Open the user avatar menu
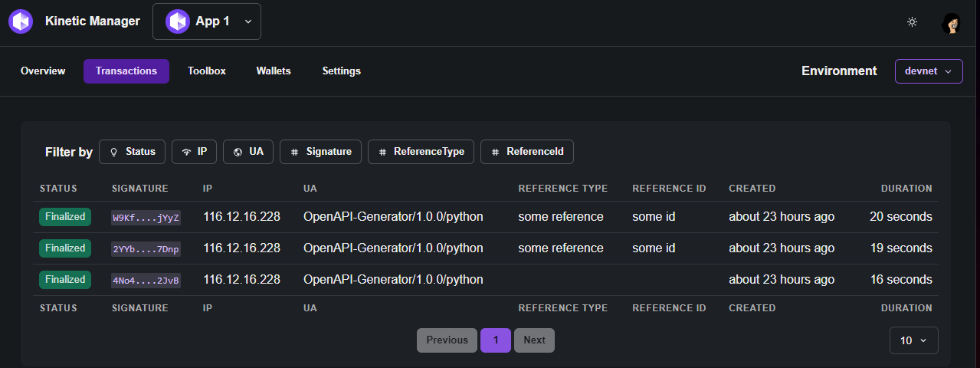The width and height of the screenshot is (980, 368). (952, 23)
